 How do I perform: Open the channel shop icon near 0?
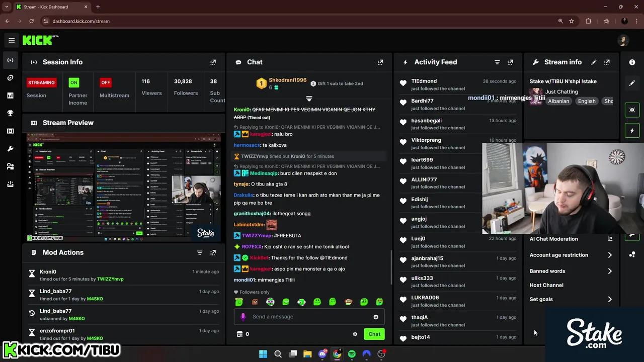click(239, 334)
